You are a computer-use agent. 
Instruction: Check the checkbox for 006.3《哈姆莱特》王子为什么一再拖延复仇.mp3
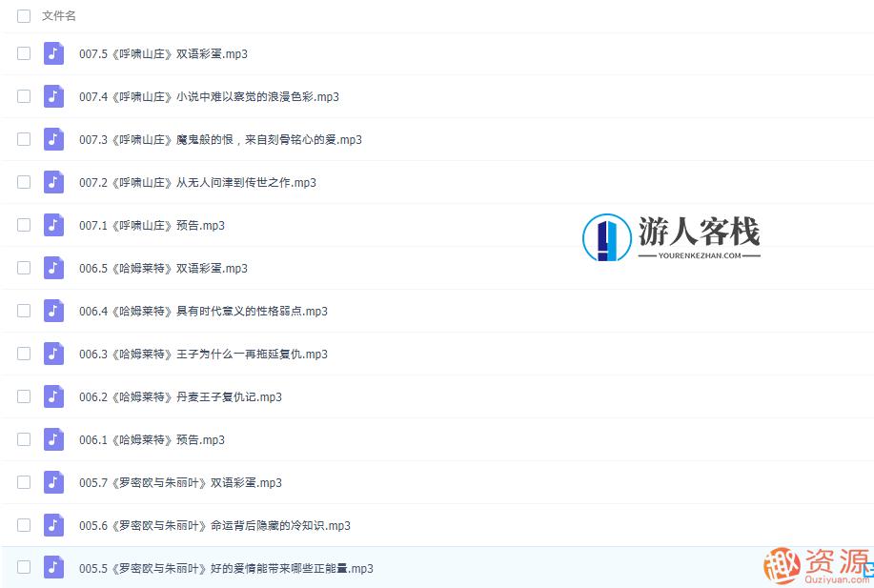click(x=23, y=354)
